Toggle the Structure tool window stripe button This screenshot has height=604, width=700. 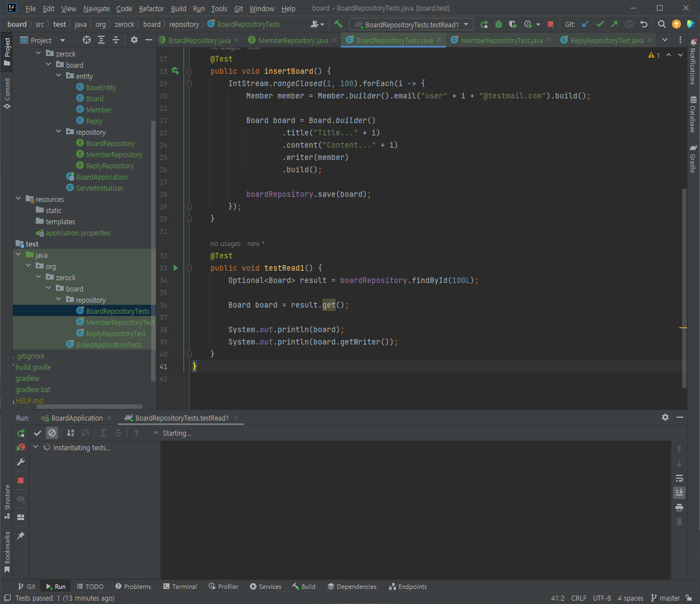tap(7, 501)
